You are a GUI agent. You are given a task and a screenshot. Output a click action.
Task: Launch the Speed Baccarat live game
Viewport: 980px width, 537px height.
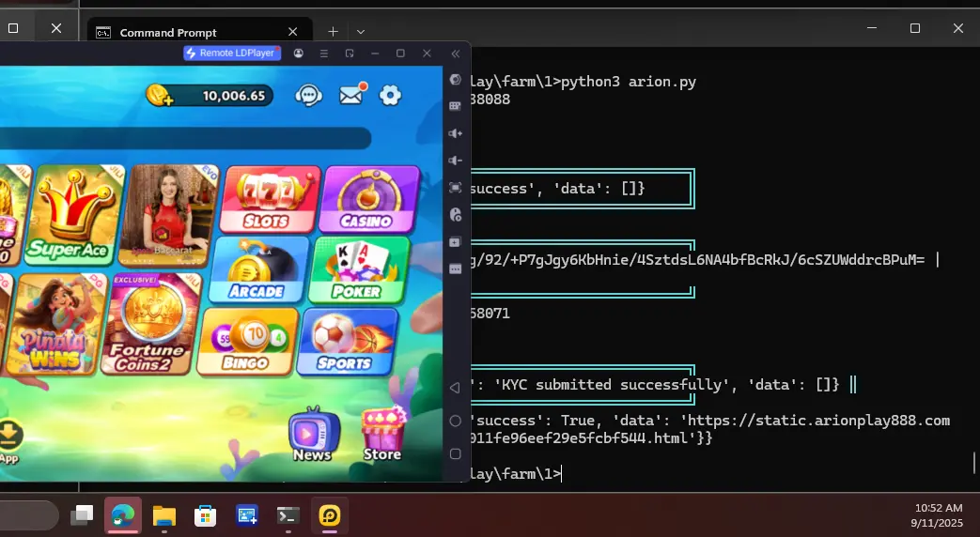(x=168, y=215)
